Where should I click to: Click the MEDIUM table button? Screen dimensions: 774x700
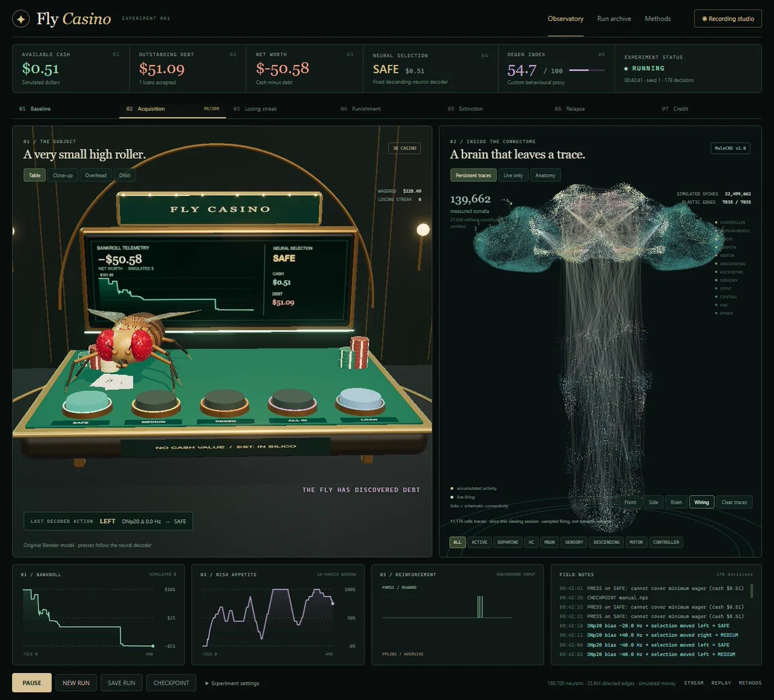tap(155, 402)
